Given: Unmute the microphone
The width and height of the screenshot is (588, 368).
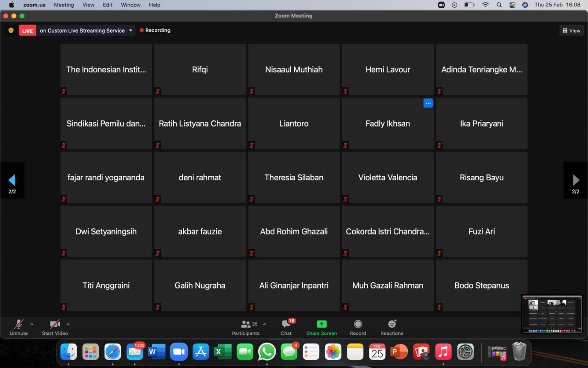Looking at the screenshot, I should (18, 324).
